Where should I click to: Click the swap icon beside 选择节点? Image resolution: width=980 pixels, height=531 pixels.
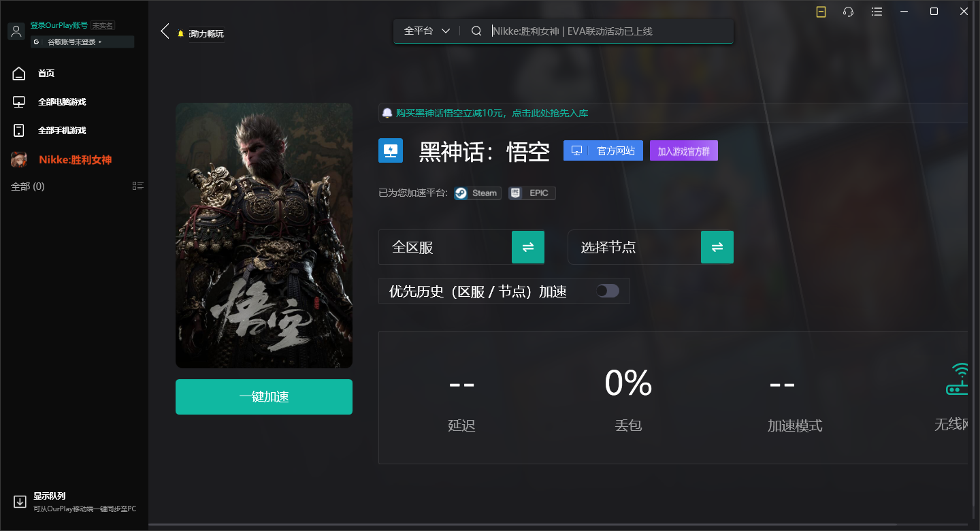pyautogui.click(x=717, y=247)
